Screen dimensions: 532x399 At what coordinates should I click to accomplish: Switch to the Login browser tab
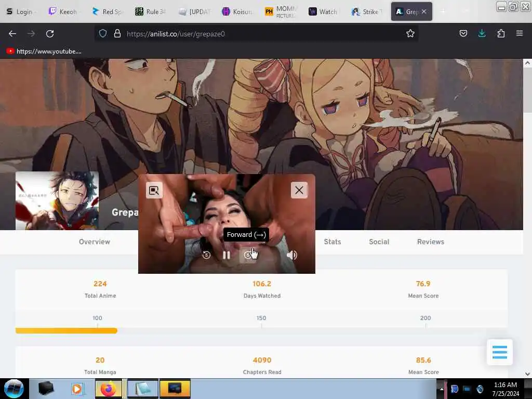[20, 11]
